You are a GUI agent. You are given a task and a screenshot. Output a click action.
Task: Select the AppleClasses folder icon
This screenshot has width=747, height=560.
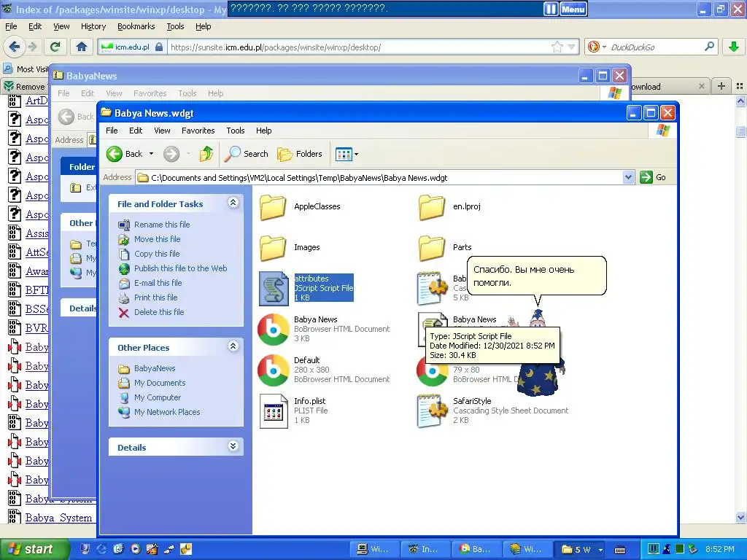pos(273,207)
